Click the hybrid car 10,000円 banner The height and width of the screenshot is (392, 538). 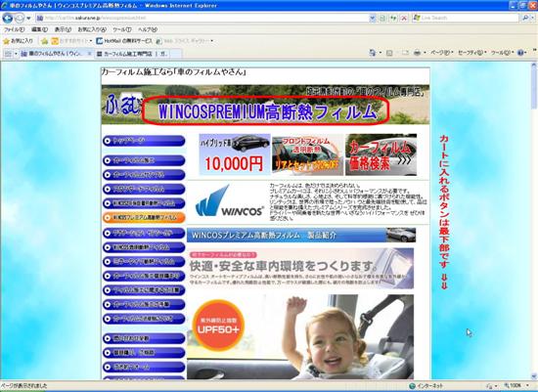[235, 154]
